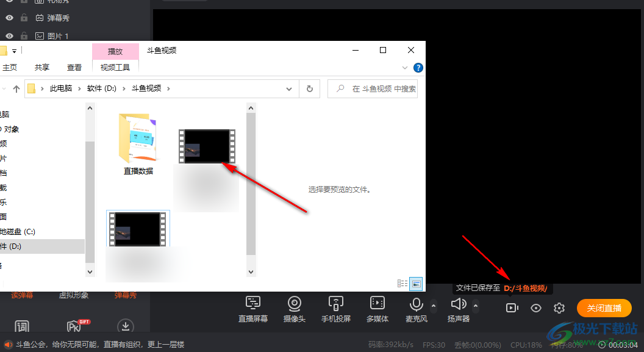
Task: Refresh the Explorer folder view
Action: pyautogui.click(x=310, y=88)
